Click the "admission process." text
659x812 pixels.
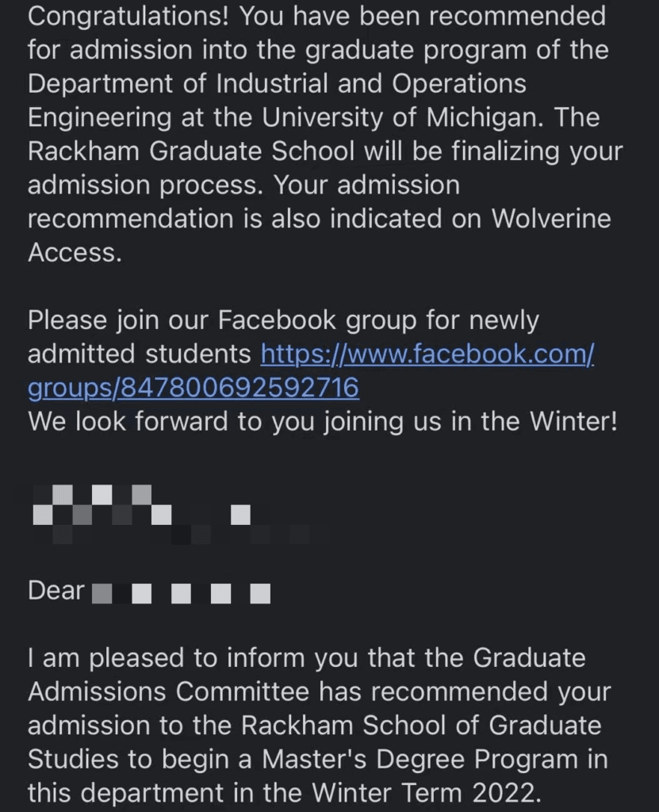click(x=148, y=186)
